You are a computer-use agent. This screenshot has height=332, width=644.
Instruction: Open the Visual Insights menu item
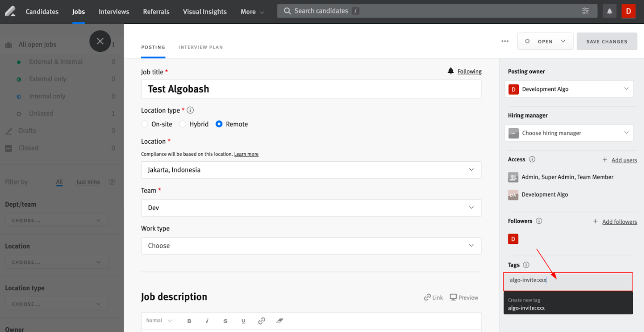click(204, 11)
